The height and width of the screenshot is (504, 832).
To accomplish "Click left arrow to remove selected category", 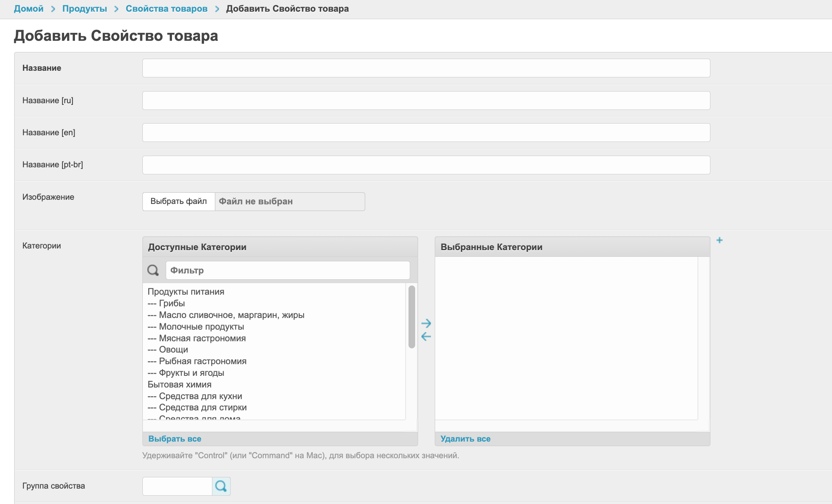I will tap(426, 336).
